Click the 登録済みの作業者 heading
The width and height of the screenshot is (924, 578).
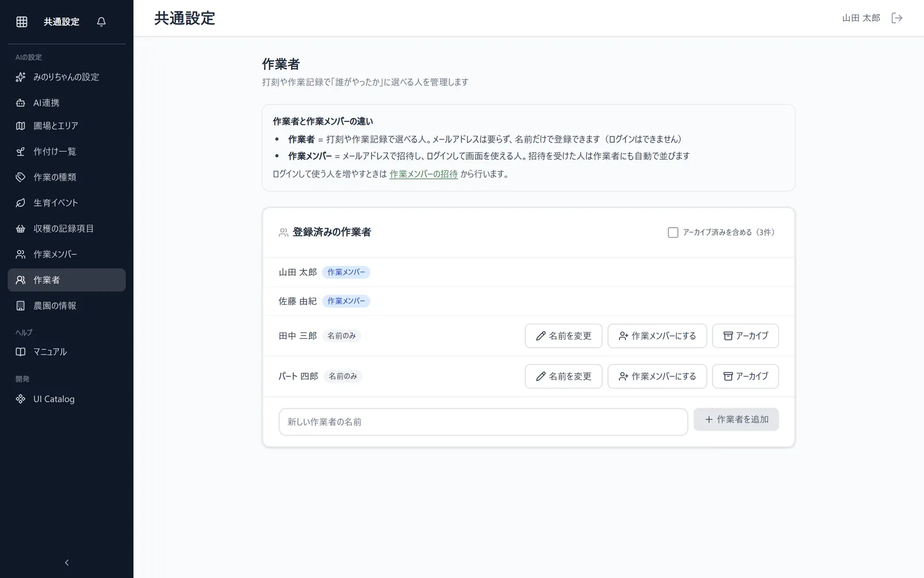[331, 232]
